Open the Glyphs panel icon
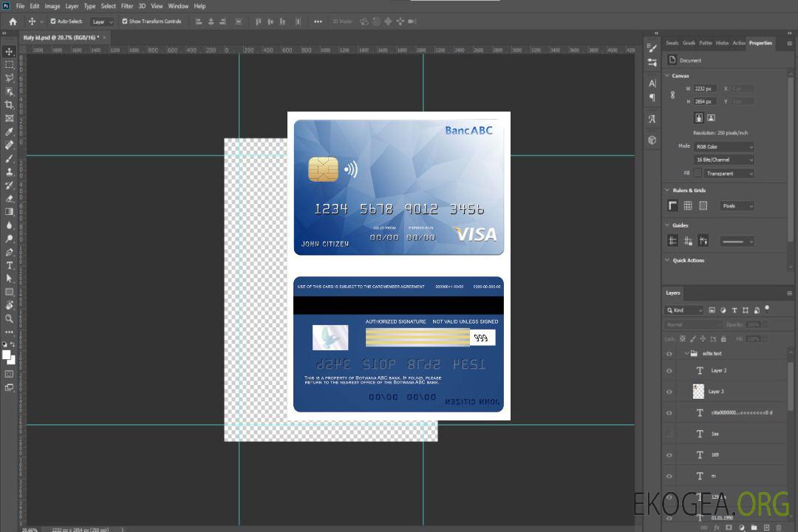 652,119
